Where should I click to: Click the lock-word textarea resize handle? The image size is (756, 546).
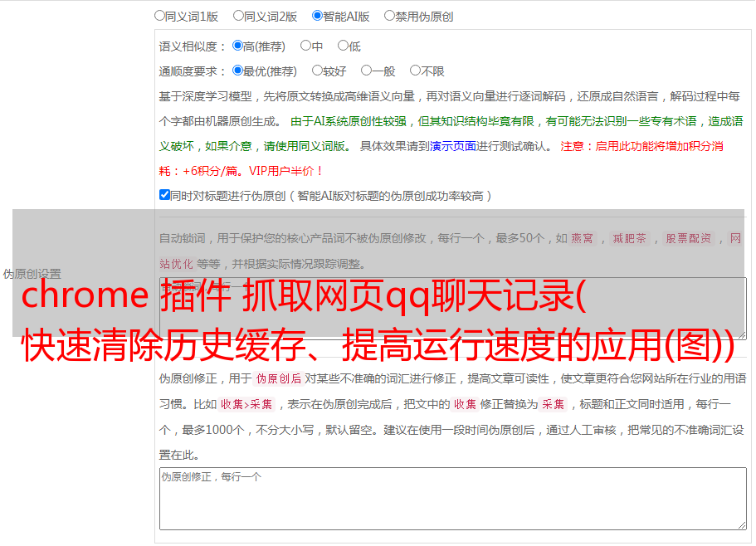tap(742, 335)
